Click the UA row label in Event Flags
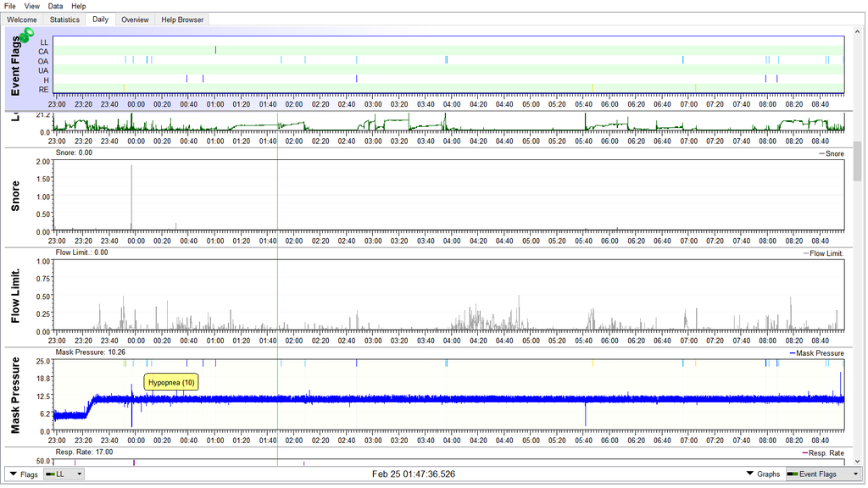 pyautogui.click(x=43, y=71)
